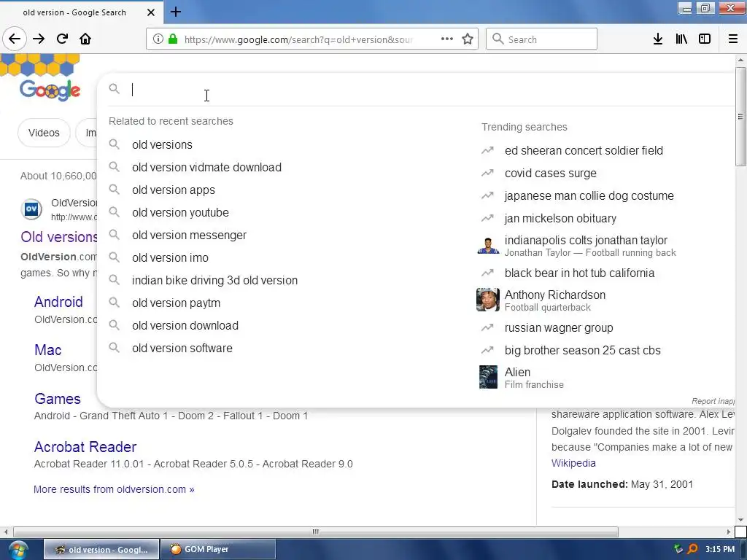The width and height of the screenshot is (747, 560).
Task: Open the Wikipedia link in knowledge panel
Action: coord(573,463)
